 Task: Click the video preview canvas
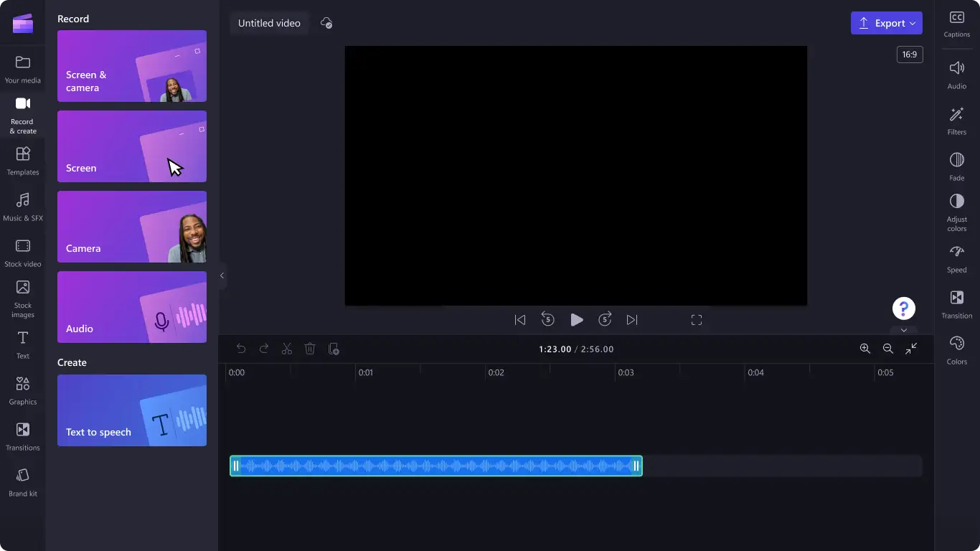576,176
